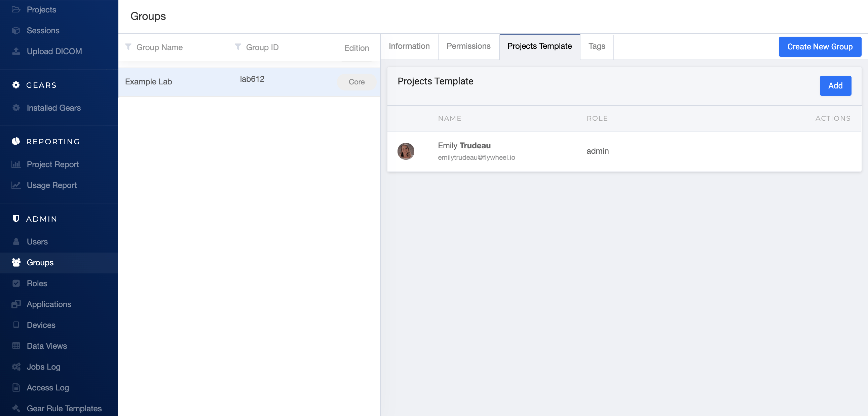Screen dimensions: 868x416
Task: Click Add in the Projects Template panel
Action: click(x=835, y=85)
